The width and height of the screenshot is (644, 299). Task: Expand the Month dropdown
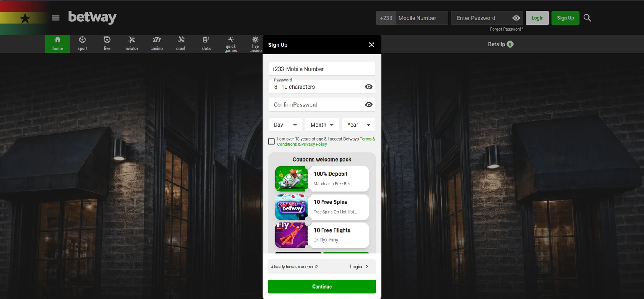click(322, 125)
